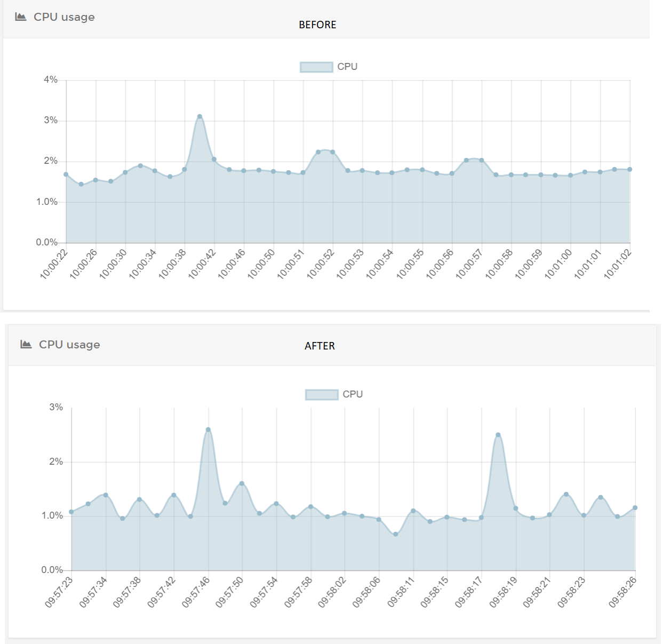
Task: Click the 09:57:42 x-axis label
Action: [x=162, y=592]
